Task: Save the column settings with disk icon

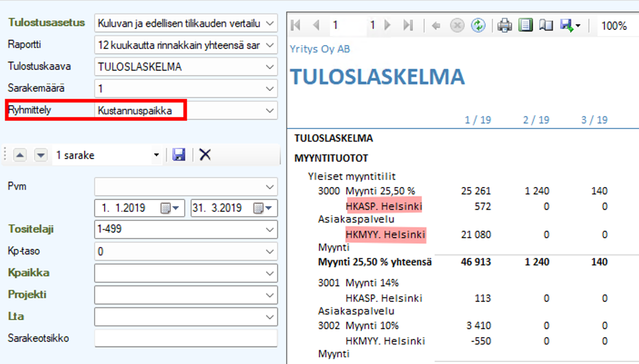Action: (179, 155)
